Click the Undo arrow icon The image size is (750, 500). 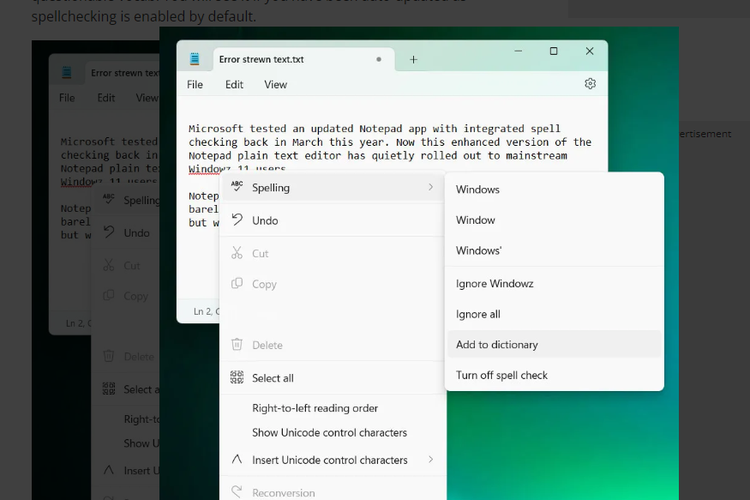click(x=237, y=220)
